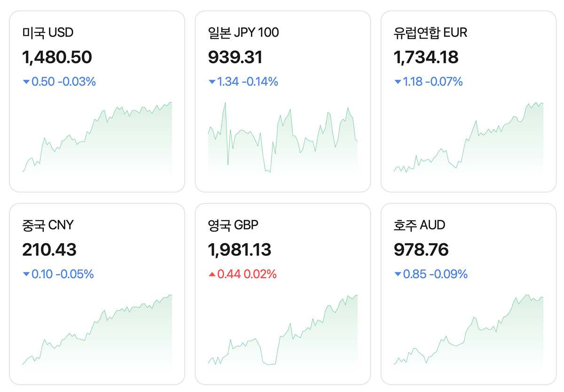Open the 호주 AUD card title
This screenshot has height=392, width=564.
tap(419, 225)
